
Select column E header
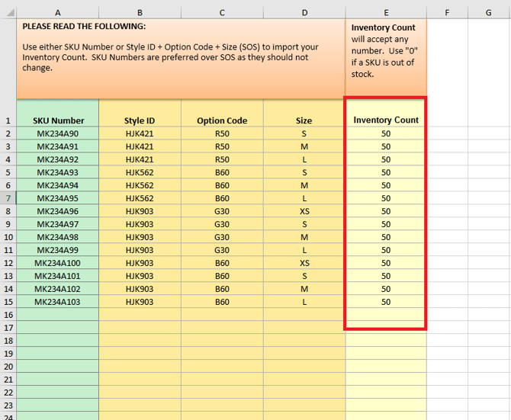[386, 12]
